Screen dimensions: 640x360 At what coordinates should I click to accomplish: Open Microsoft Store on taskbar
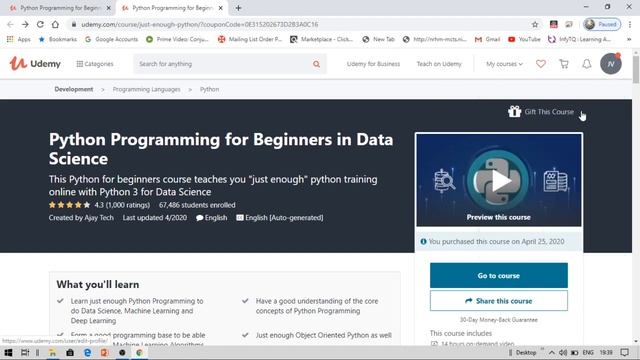70,353
